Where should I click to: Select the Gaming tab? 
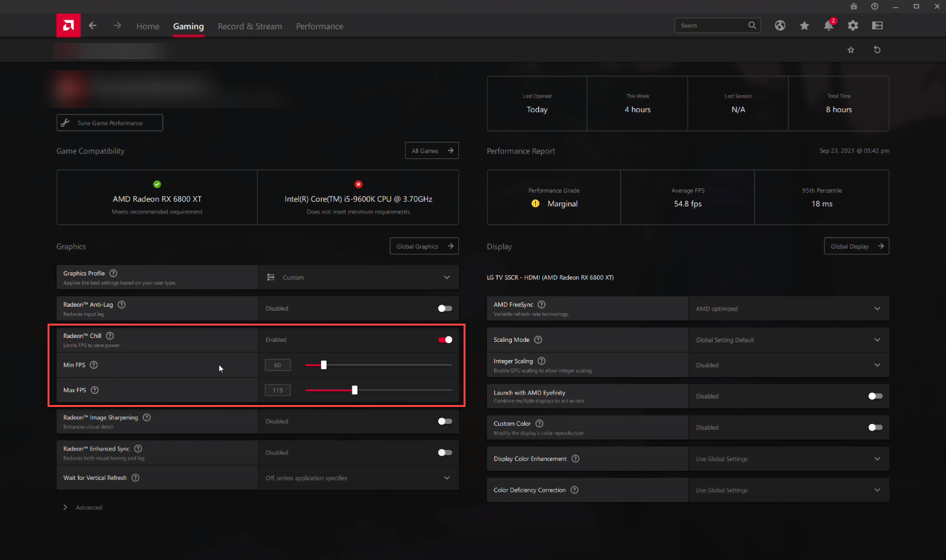coord(189,26)
